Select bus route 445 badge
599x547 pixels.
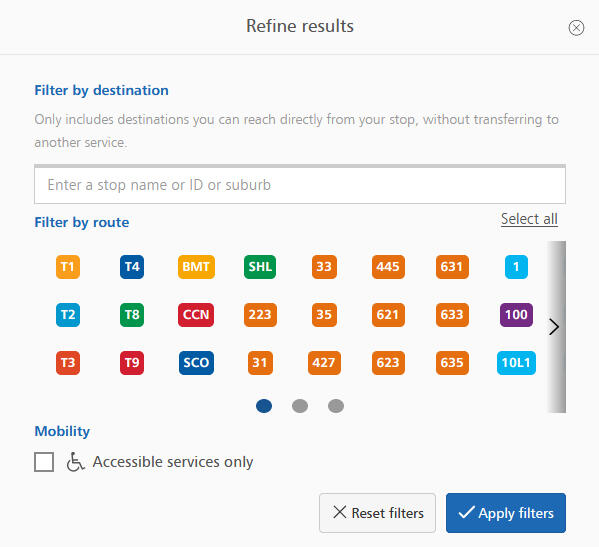(388, 267)
